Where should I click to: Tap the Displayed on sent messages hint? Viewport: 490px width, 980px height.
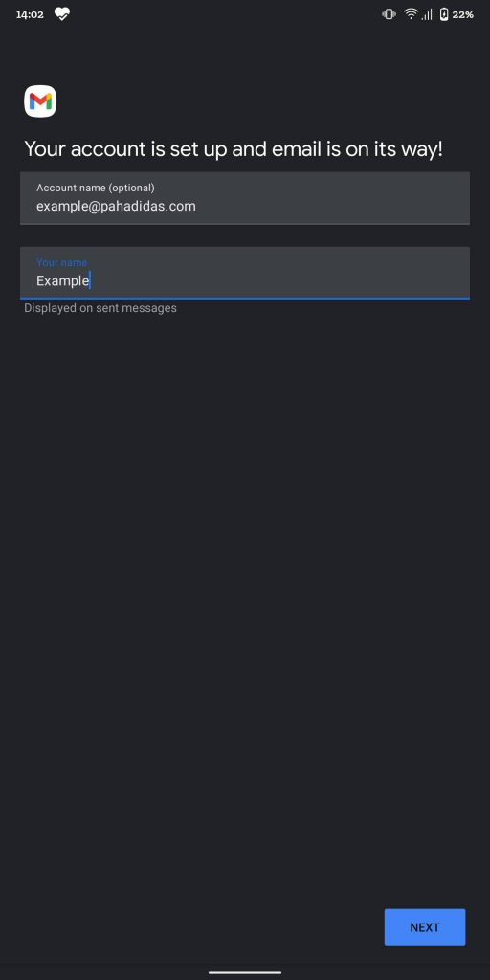[x=100, y=308]
